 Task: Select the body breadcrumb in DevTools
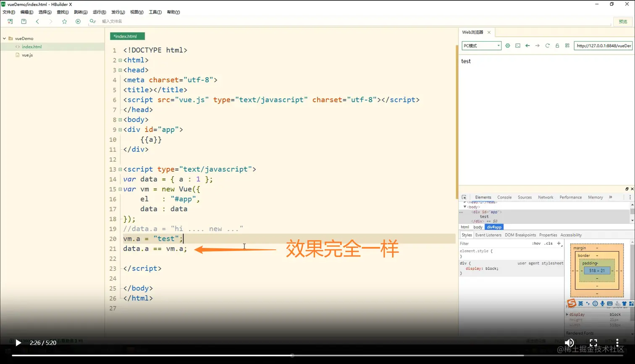pos(478,227)
